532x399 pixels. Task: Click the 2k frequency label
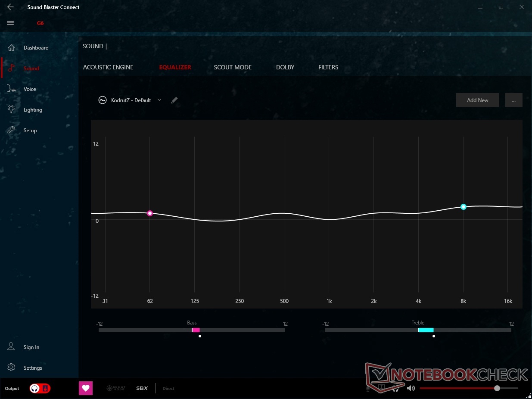[x=374, y=301]
